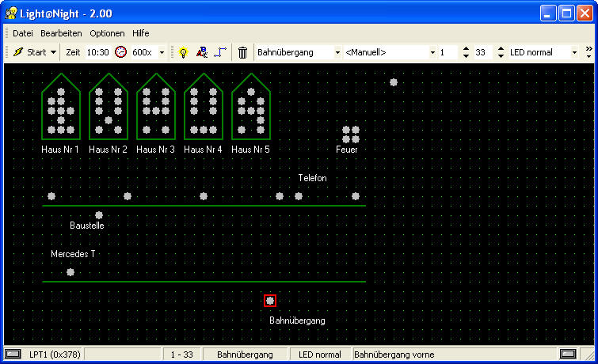
Task: Open the Optionen menu
Action: coord(107,33)
